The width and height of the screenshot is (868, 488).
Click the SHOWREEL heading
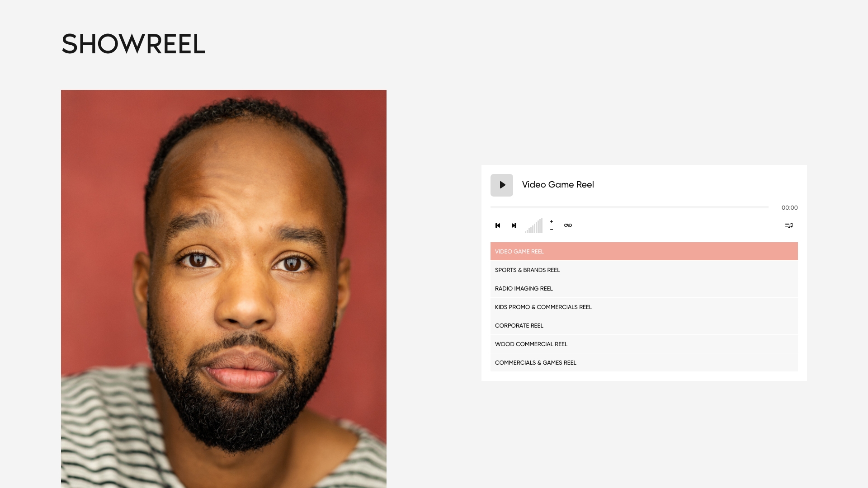click(133, 44)
